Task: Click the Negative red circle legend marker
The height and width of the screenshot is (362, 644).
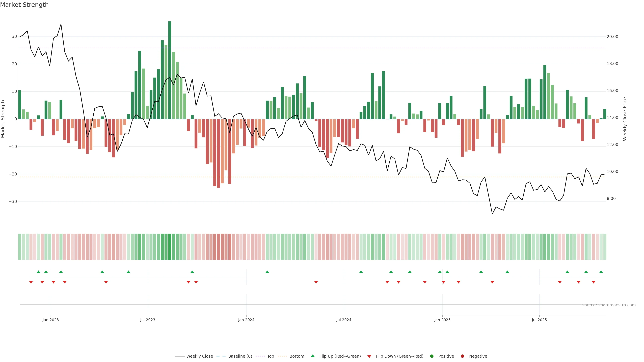Action: (x=462, y=356)
